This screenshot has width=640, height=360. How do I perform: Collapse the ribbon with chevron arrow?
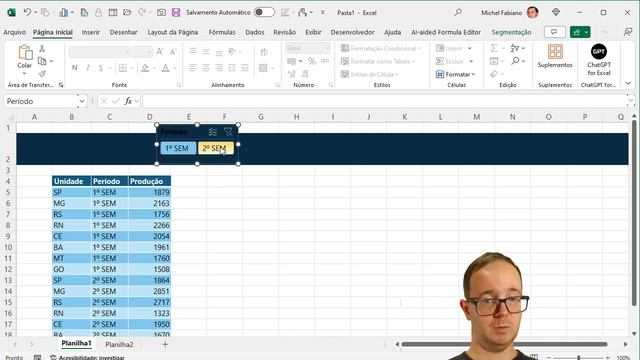coord(628,83)
